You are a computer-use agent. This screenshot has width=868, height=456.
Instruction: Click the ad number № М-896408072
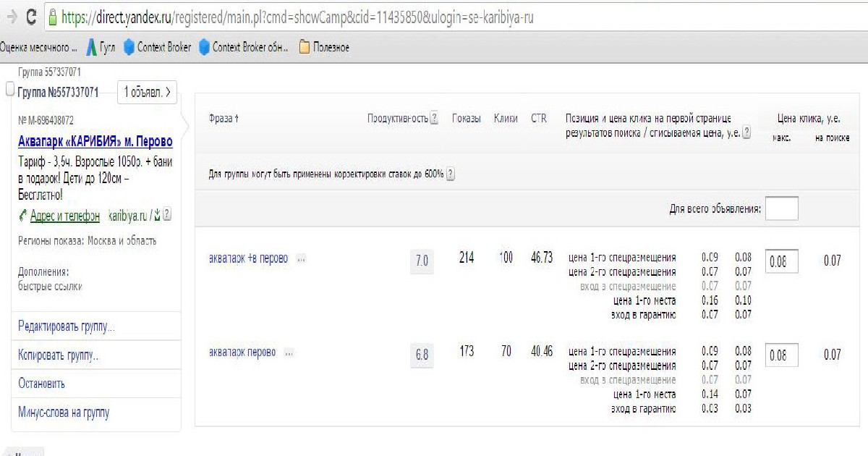coord(45,120)
